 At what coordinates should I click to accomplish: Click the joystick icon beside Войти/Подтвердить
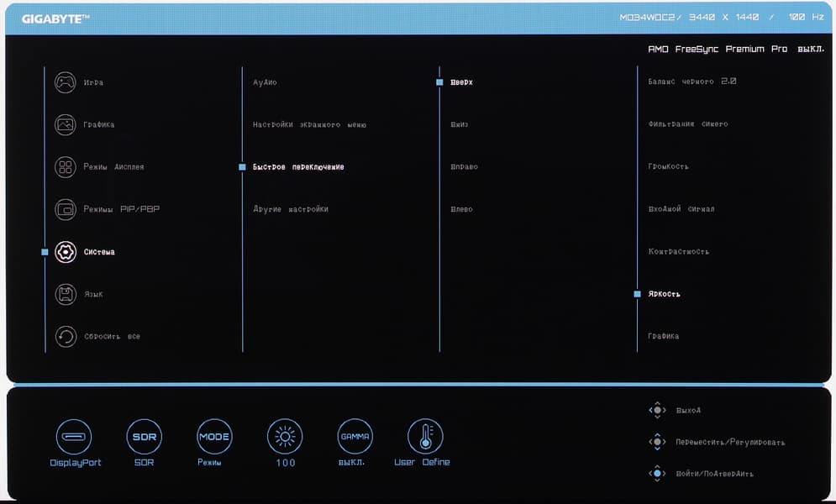click(657, 473)
